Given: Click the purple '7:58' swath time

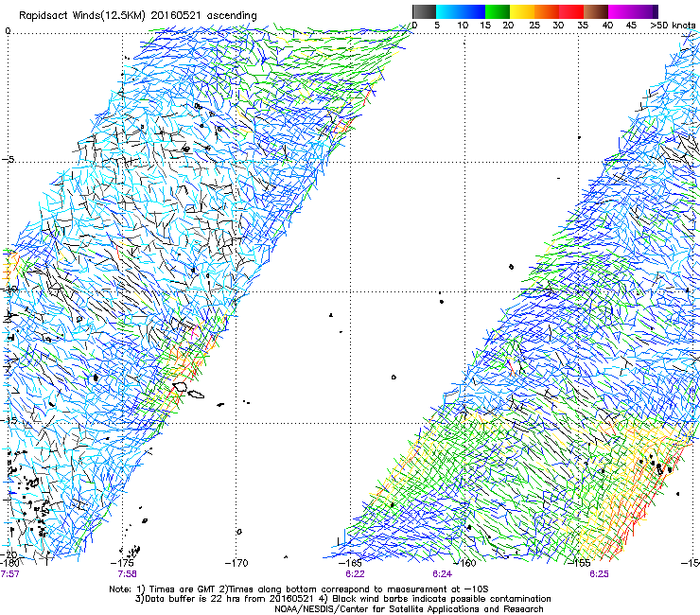Looking at the screenshot, I should point(128,574).
